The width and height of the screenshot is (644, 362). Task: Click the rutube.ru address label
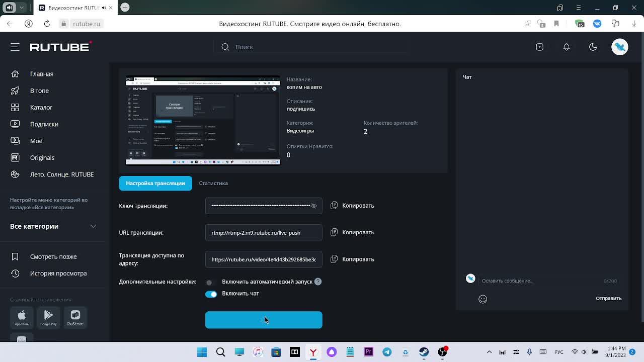(87, 24)
